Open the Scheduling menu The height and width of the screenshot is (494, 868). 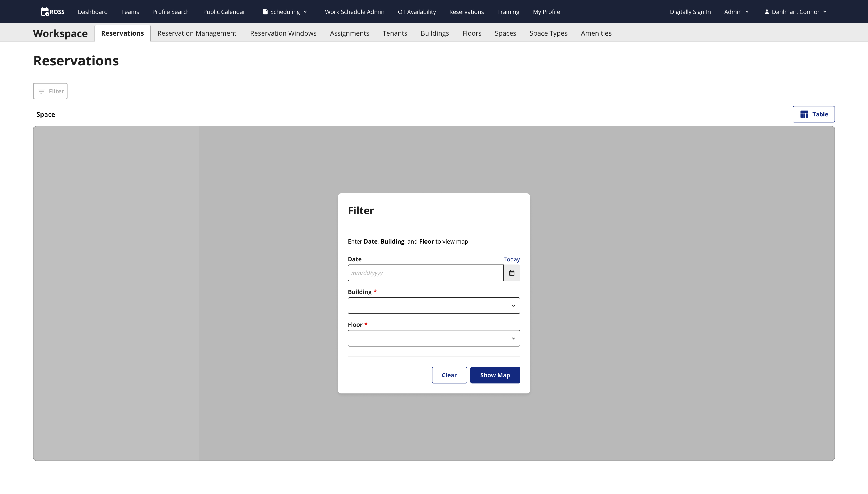click(285, 12)
